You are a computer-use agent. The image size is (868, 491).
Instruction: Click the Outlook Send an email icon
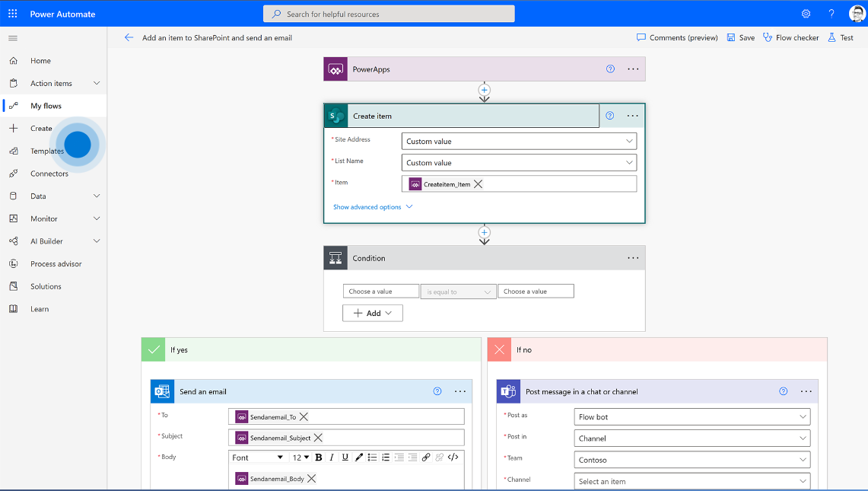click(162, 391)
